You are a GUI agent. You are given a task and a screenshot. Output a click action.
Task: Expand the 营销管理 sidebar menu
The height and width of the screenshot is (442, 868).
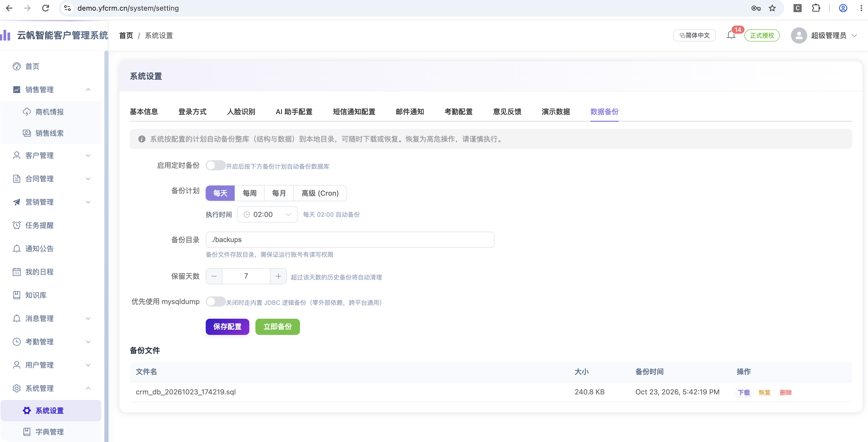pyautogui.click(x=88, y=202)
